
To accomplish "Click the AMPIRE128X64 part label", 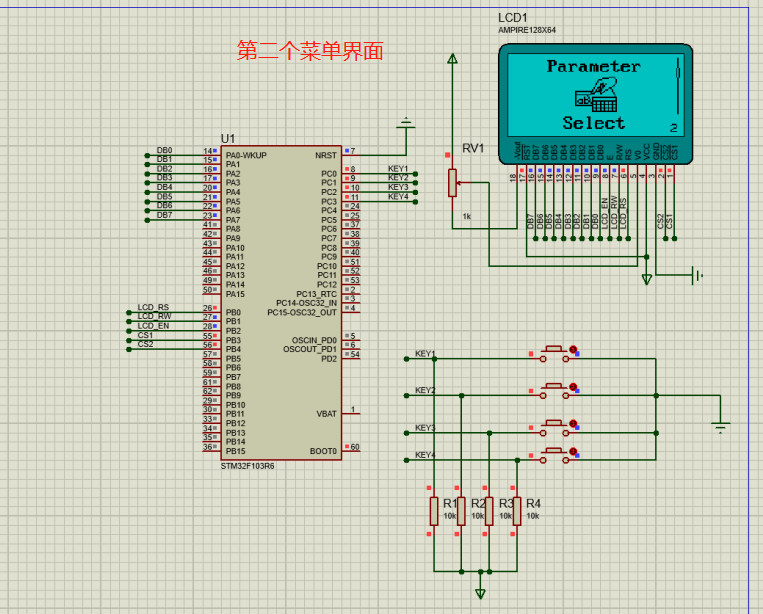I will pyautogui.click(x=527, y=30).
